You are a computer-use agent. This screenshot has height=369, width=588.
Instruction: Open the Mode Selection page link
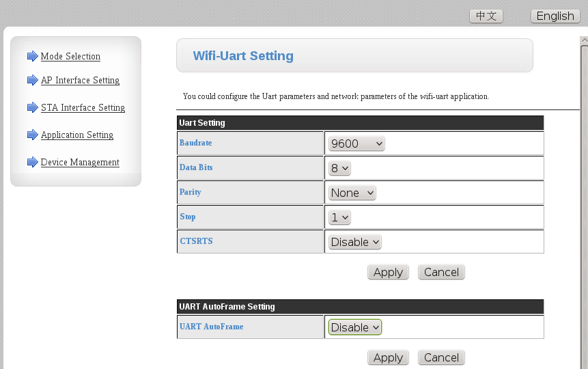pyautogui.click(x=70, y=57)
